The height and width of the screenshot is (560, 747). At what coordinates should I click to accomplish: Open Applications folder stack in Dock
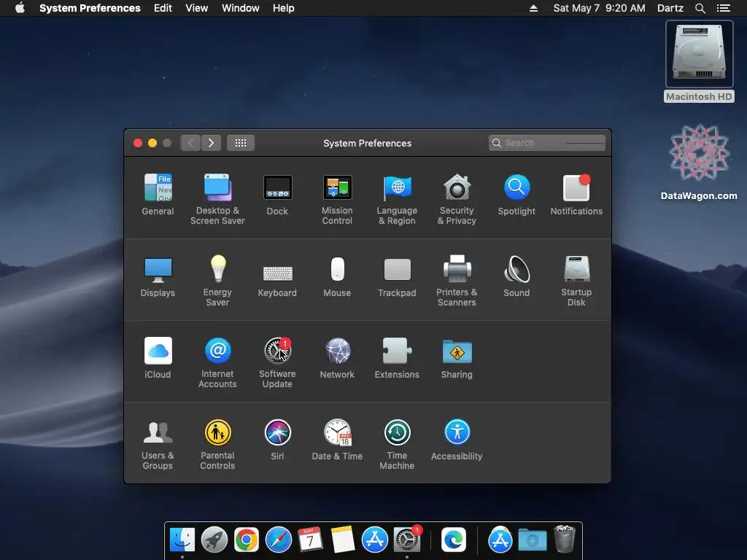[500, 540]
